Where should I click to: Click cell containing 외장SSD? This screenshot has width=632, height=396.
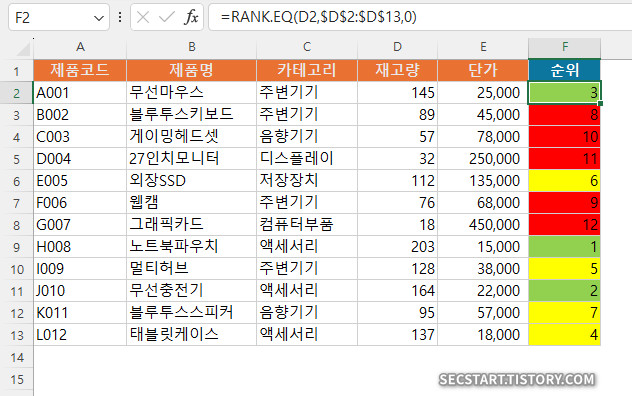pos(191,181)
